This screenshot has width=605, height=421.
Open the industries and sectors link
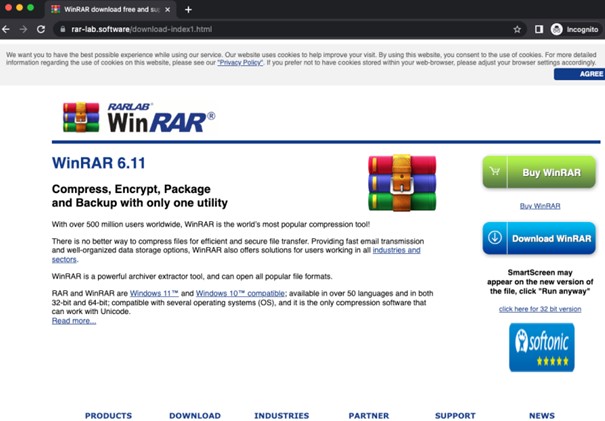coord(396,250)
